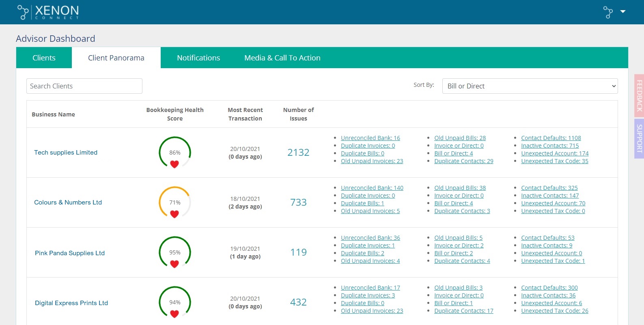Open the Support side tab

(639, 138)
